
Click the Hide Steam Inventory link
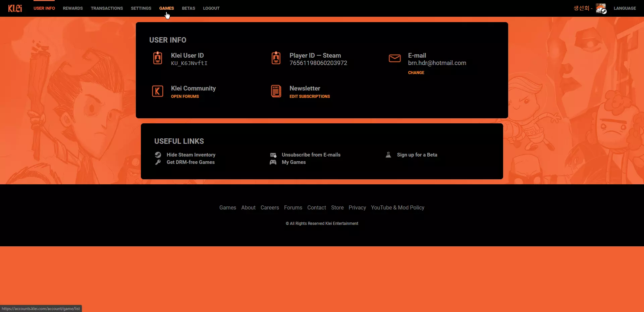pos(191,155)
